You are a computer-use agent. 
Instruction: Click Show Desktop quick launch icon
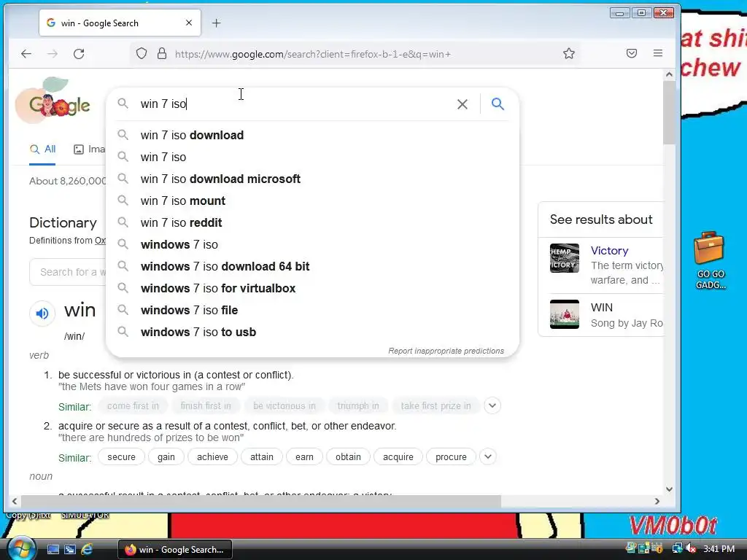click(x=53, y=550)
